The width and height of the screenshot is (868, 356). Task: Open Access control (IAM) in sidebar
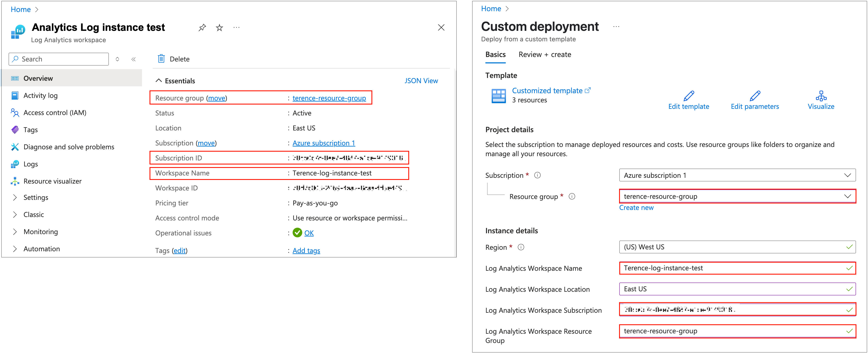(x=55, y=113)
